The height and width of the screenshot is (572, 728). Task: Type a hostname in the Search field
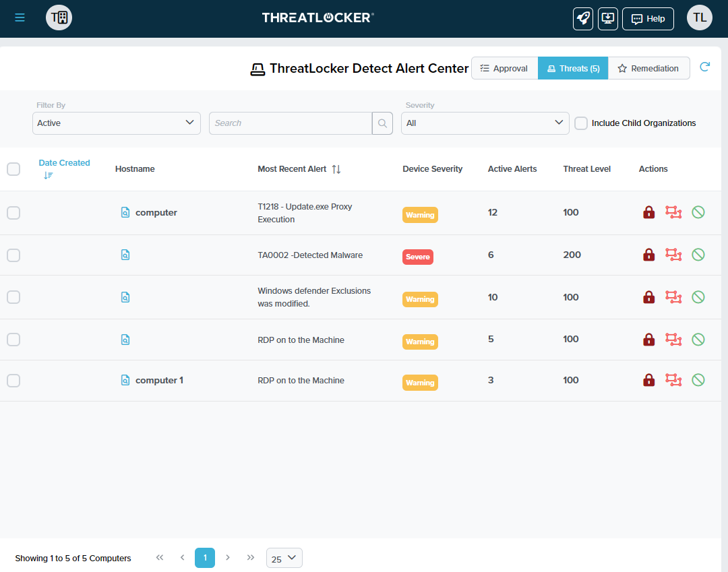tap(290, 123)
